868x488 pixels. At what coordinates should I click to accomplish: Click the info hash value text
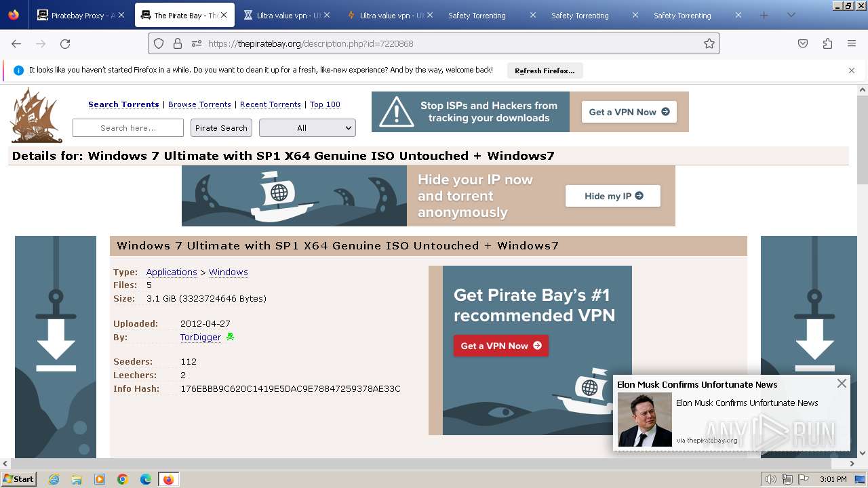tap(290, 388)
